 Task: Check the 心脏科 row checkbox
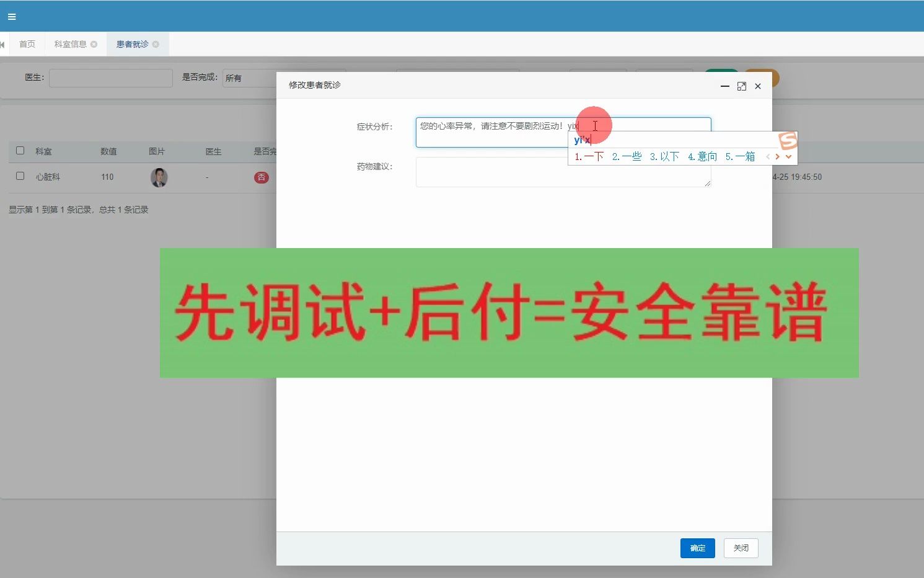[x=20, y=176]
